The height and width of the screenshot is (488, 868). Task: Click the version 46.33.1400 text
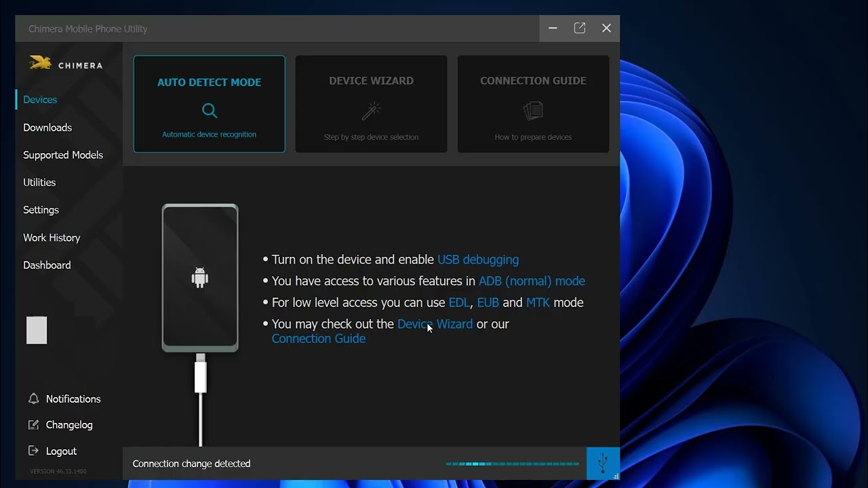58,471
